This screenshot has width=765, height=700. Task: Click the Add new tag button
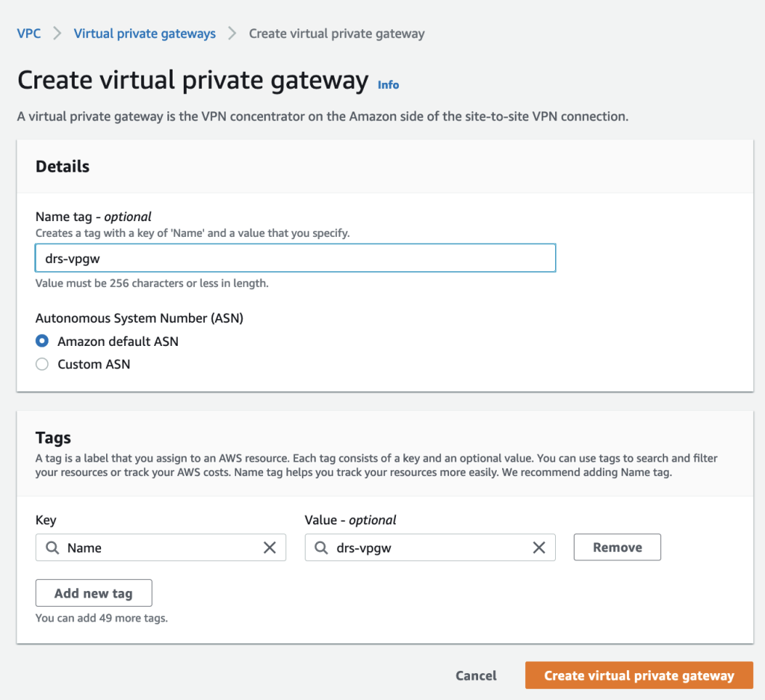[93, 592]
